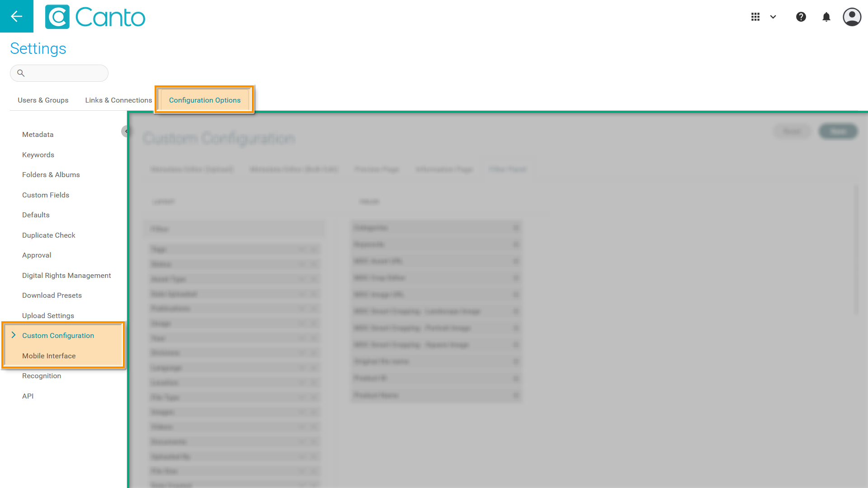Image resolution: width=868 pixels, height=488 pixels.
Task: Click the magnifier icon in search box
Action: tap(21, 73)
